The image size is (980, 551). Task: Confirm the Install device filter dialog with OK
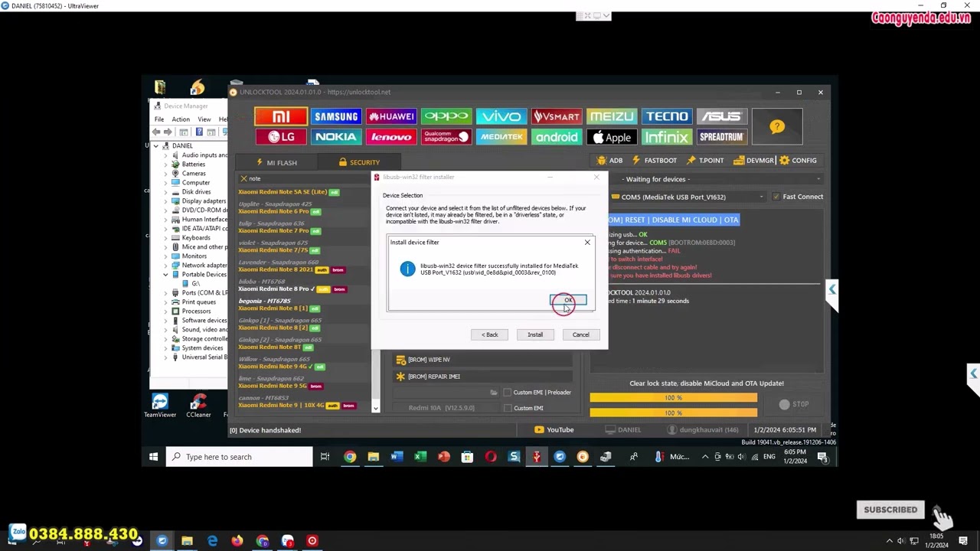pyautogui.click(x=568, y=300)
